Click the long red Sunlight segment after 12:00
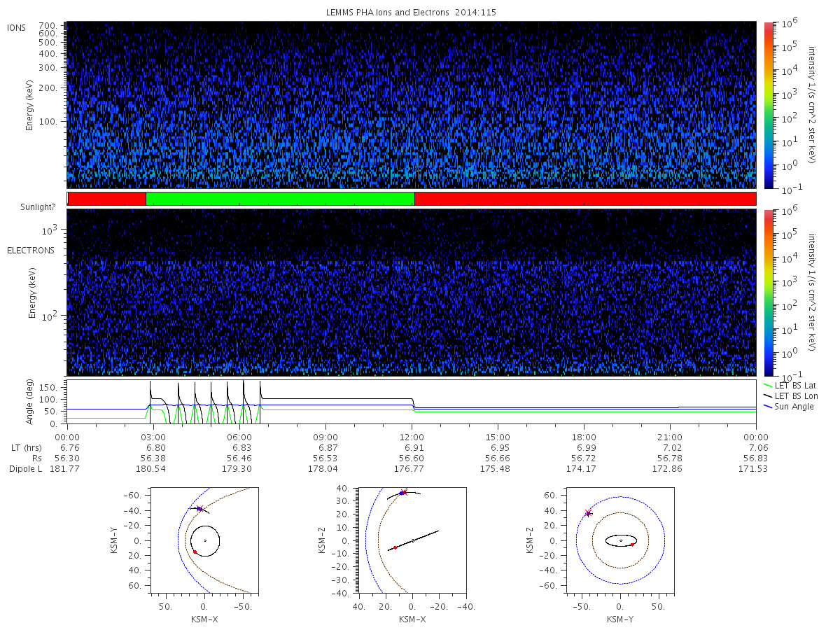 pos(585,199)
